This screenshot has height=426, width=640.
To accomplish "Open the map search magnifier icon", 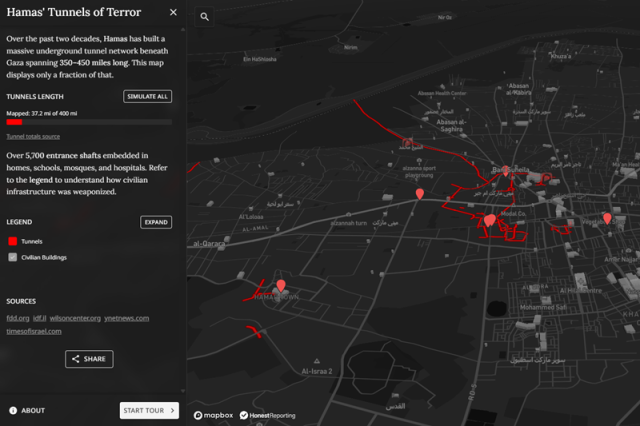I will point(204,17).
